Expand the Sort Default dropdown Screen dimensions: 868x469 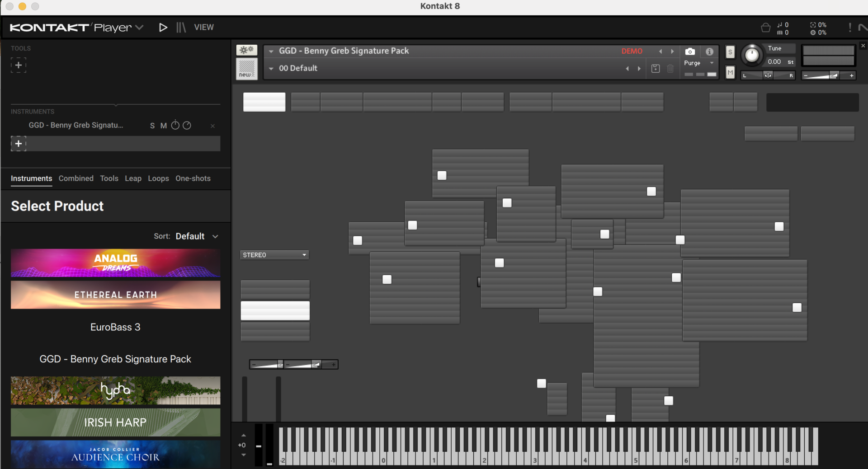197,236
